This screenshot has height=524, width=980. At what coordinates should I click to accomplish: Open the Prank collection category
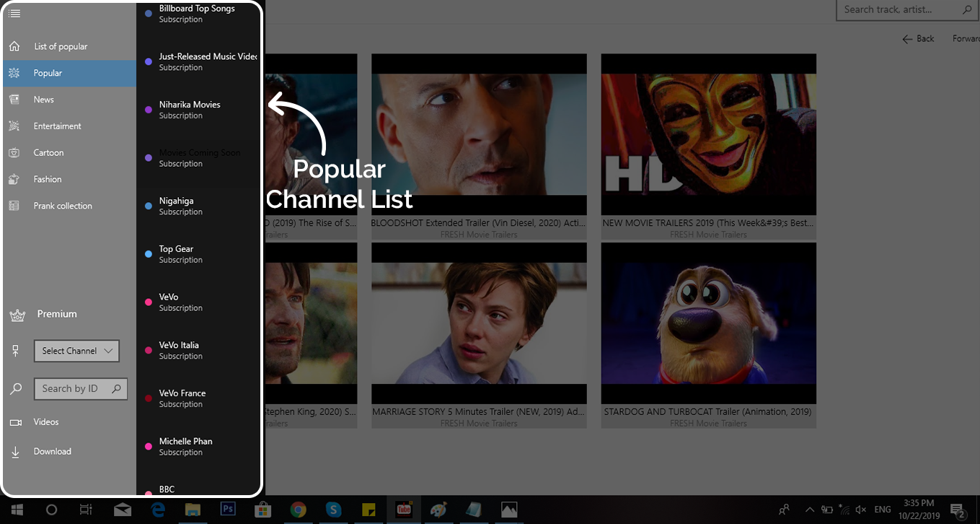pos(69,206)
